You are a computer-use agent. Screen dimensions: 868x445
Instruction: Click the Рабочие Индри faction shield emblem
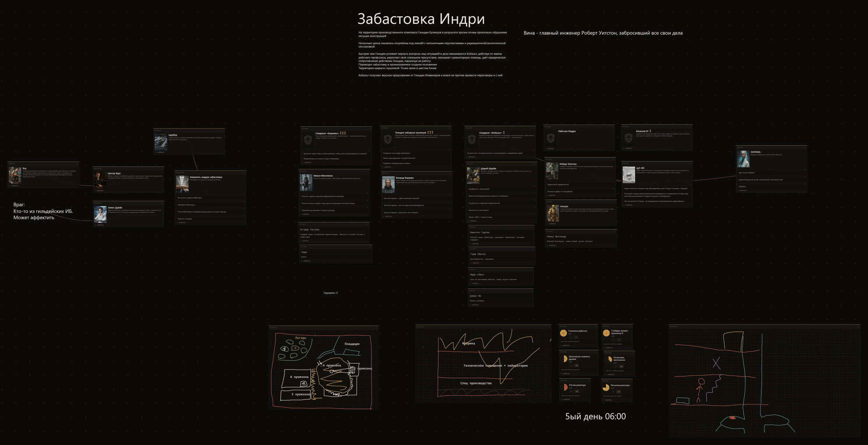551,138
